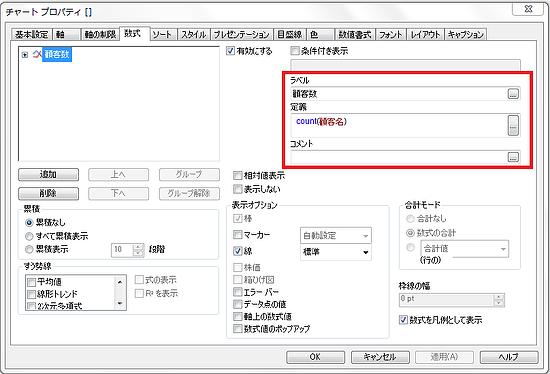Click the ラベル input field
550x374 pixels.
pos(398,94)
